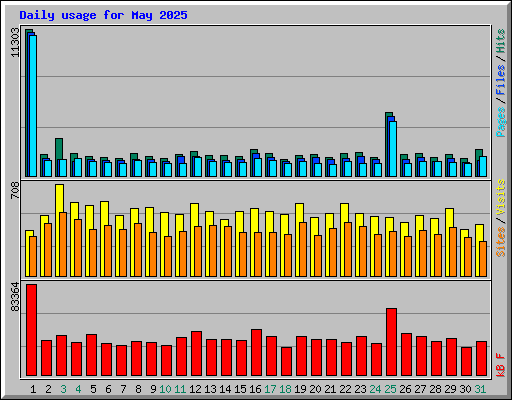Image resolution: width=512 pixels, height=400 pixels.
Task: Click the orange Sites legend label
Action: click(500, 242)
